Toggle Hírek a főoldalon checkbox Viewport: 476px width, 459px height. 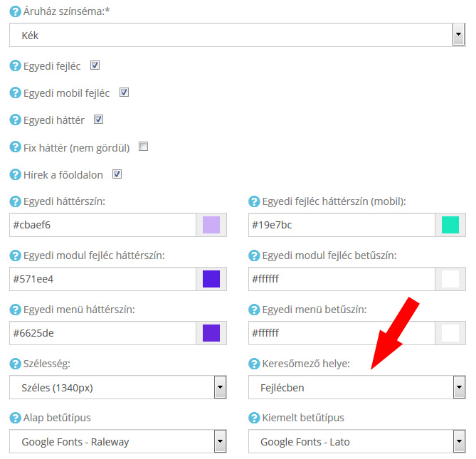point(117,174)
